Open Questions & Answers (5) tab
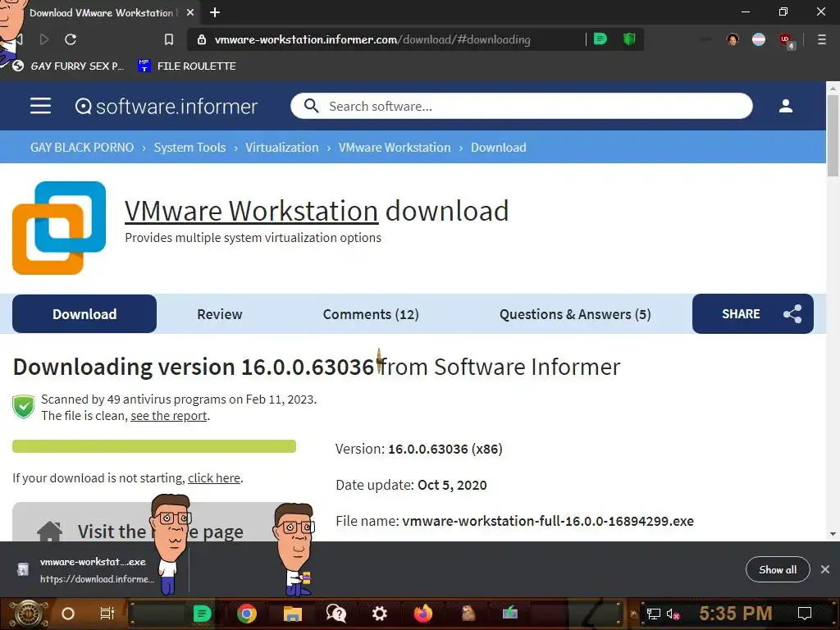This screenshot has height=630, width=840. pyautogui.click(x=575, y=314)
